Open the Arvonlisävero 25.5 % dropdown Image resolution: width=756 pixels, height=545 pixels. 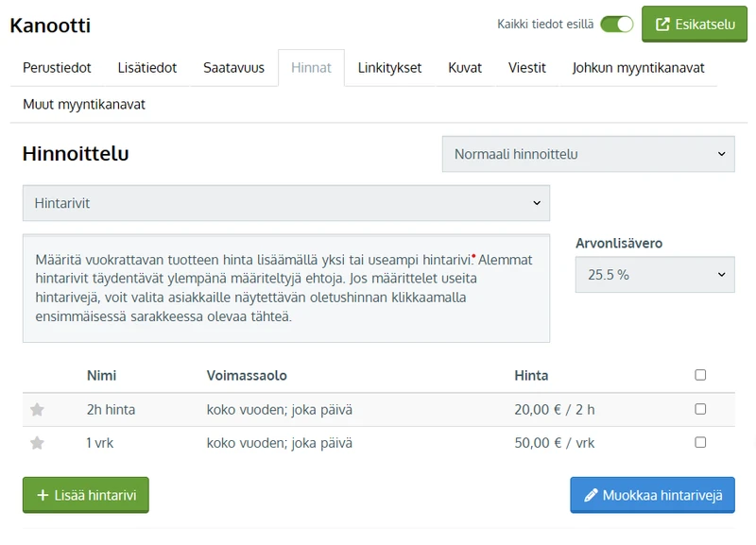655,275
